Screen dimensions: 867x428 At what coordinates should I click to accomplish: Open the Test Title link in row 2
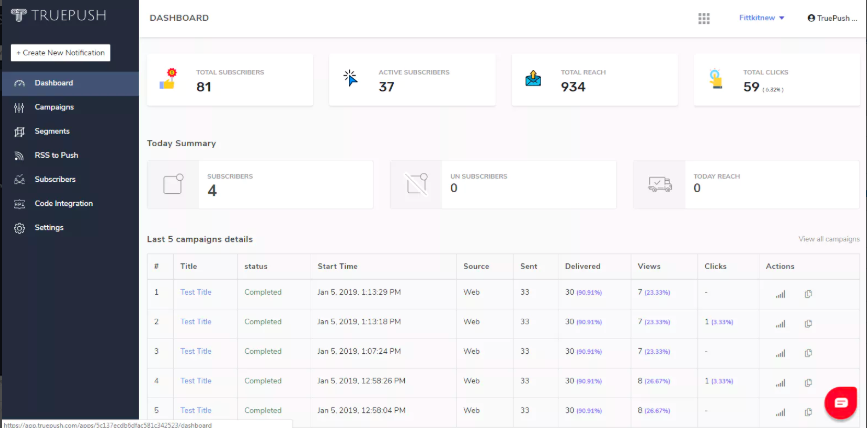coord(196,322)
